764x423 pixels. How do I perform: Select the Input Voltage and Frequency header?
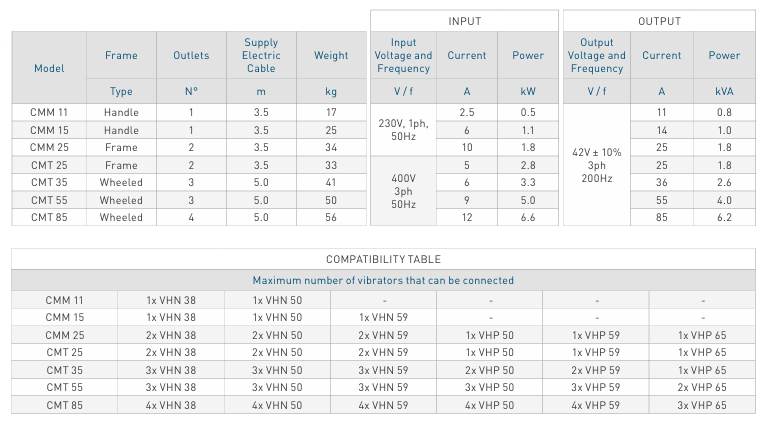tap(403, 56)
